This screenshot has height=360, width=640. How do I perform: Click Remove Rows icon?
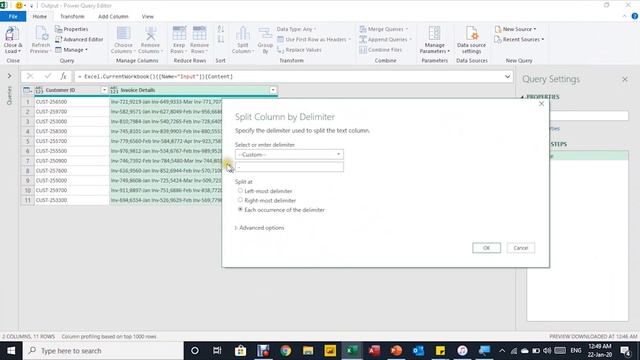point(200,34)
